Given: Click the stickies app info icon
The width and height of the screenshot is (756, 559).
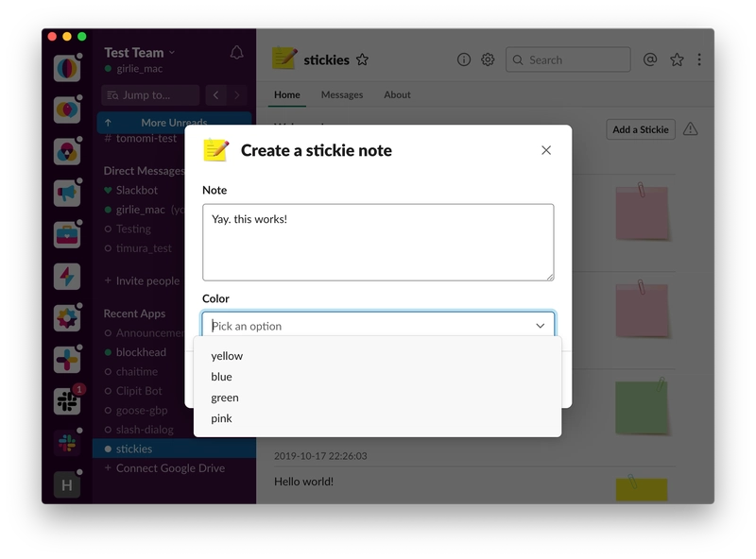Looking at the screenshot, I should click(462, 59).
